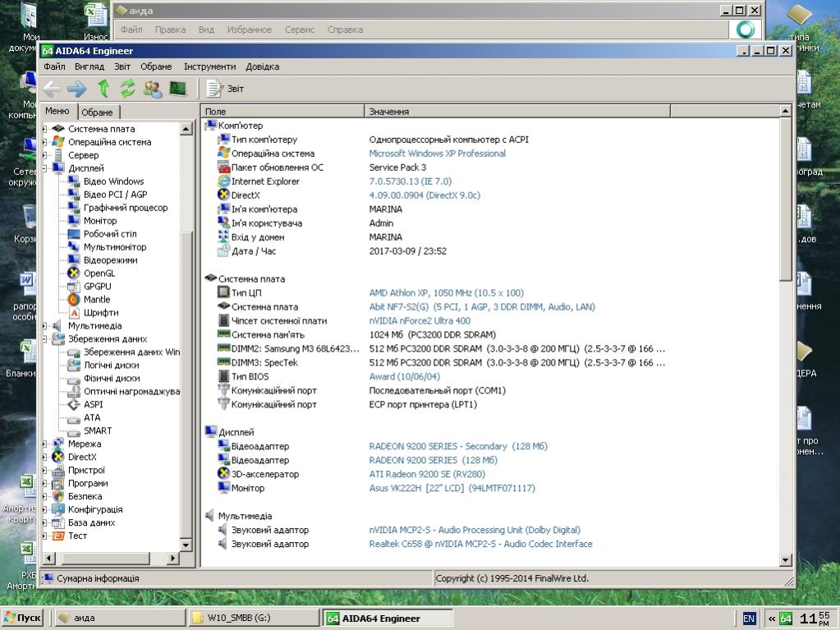Open Abit NF7-S2(G) motherboard link
The image size is (840, 630).
click(x=482, y=306)
